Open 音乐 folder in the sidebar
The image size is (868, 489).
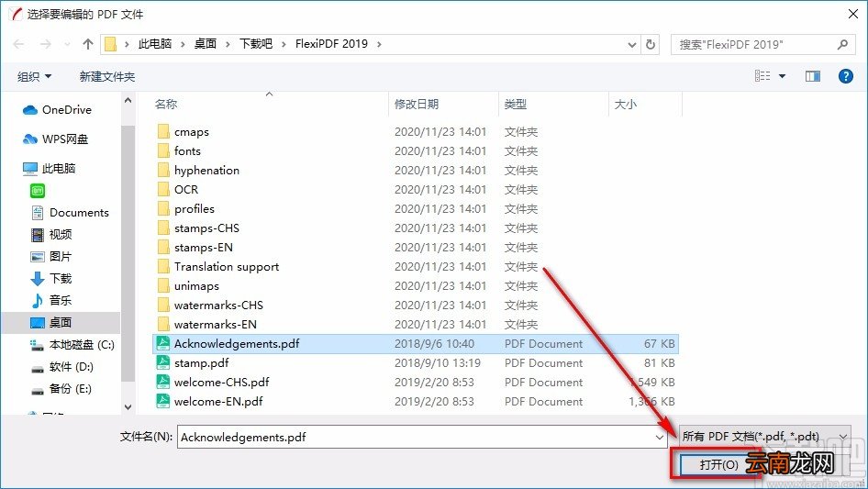click(x=51, y=301)
